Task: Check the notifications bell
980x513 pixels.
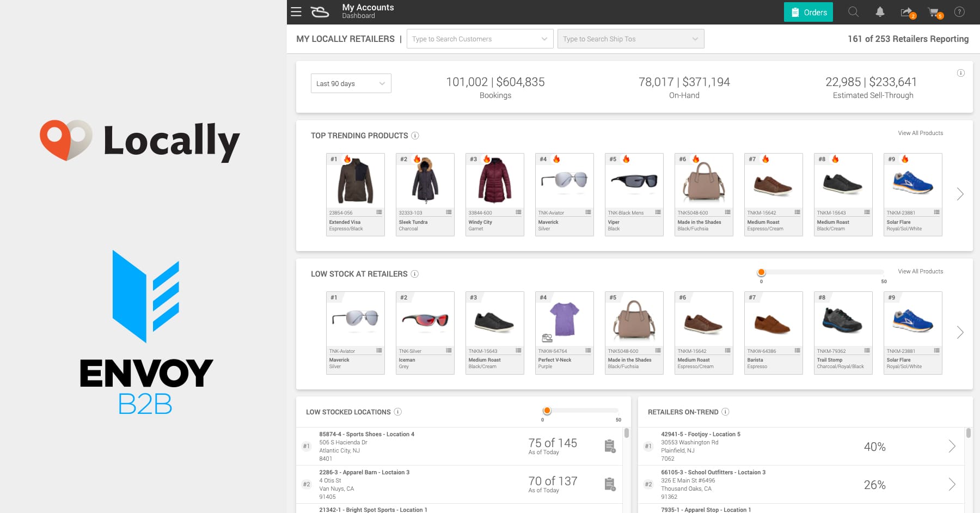Action: coord(880,11)
